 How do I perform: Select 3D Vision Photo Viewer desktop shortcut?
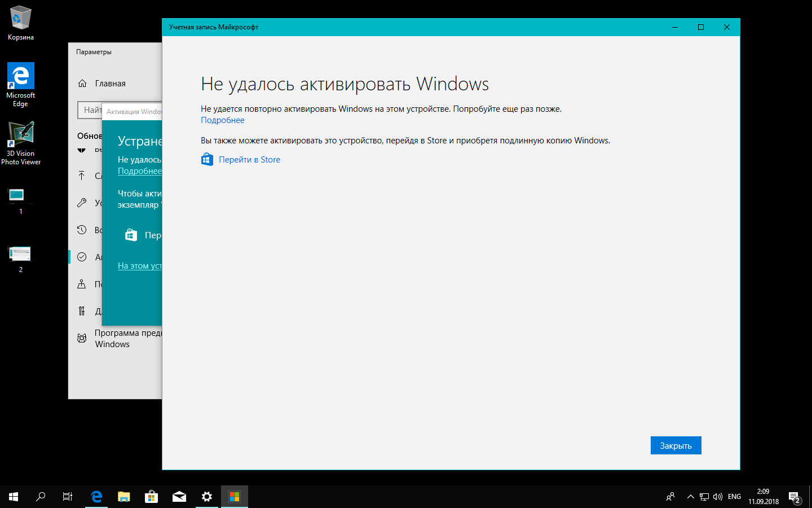(x=21, y=143)
